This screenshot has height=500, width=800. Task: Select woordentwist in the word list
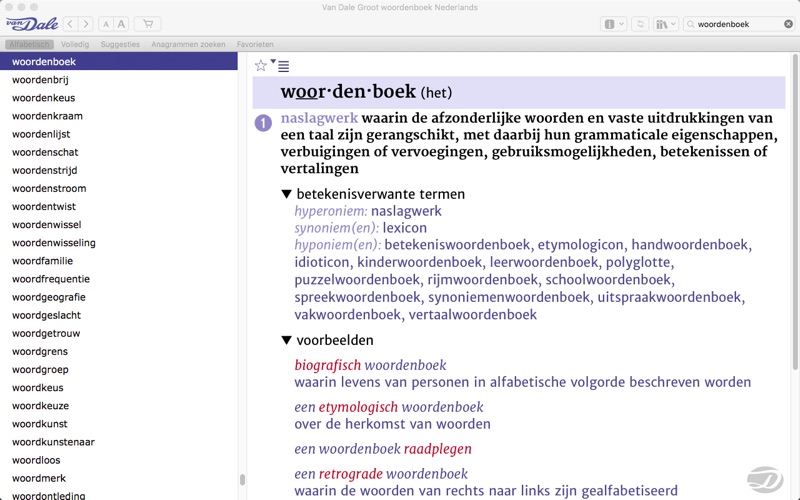[118, 206]
